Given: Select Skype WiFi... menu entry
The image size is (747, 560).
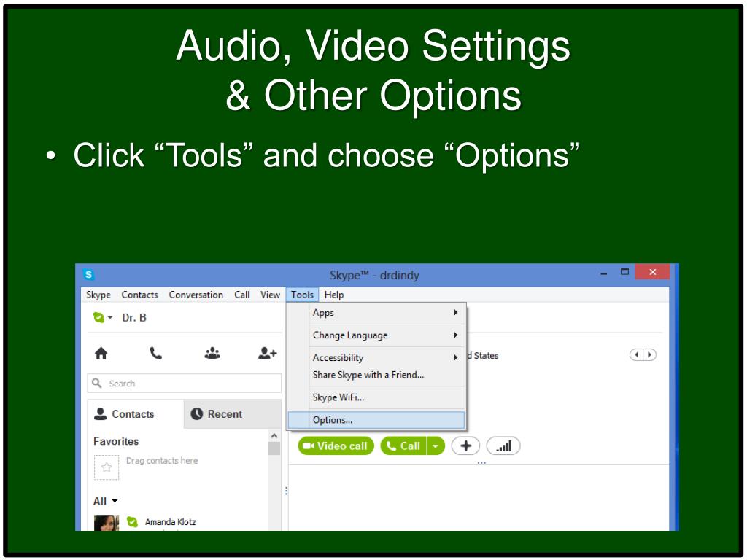Looking at the screenshot, I should (376, 397).
